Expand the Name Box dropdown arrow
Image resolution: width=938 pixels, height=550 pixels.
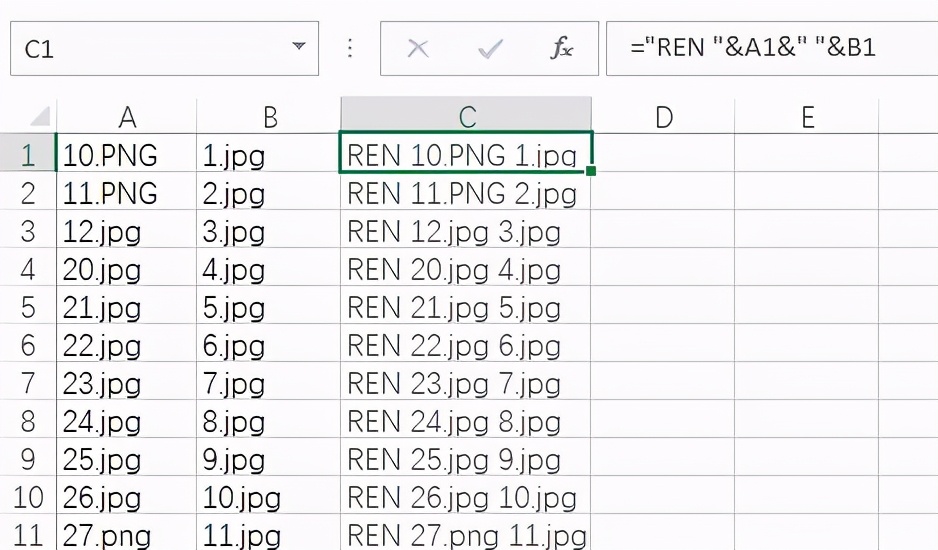(298, 48)
